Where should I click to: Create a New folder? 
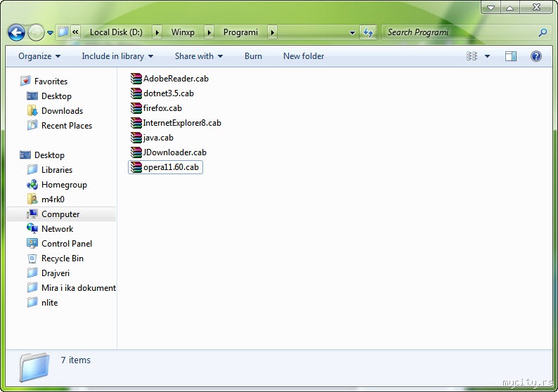(x=304, y=56)
